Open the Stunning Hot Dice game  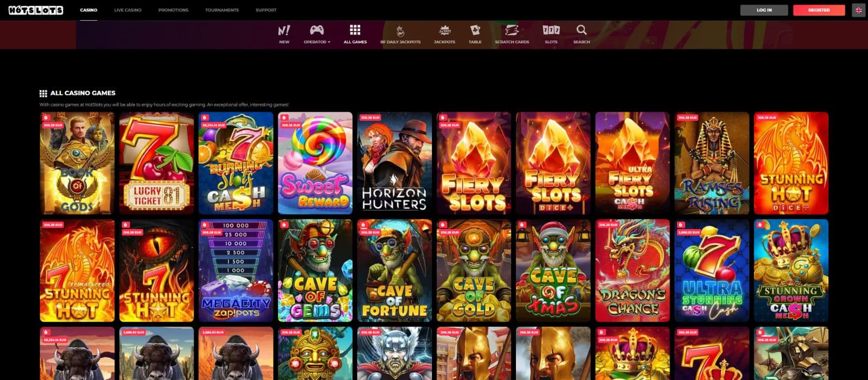tap(791, 163)
